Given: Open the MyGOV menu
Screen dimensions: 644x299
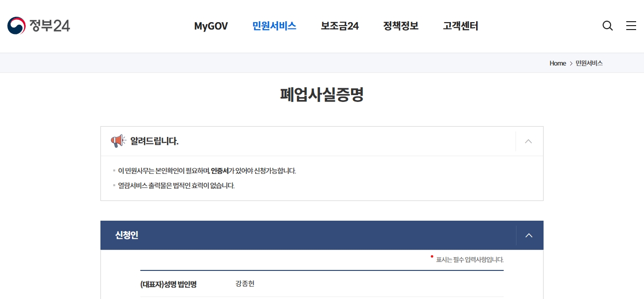Looking at the screenshot, I should [211, 26].
